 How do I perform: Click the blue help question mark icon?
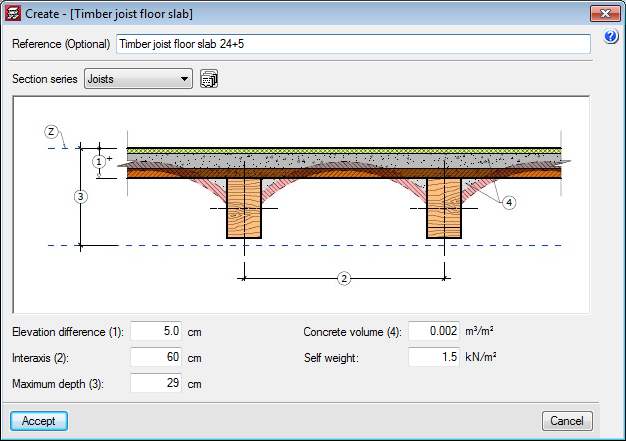click(611, 38)
